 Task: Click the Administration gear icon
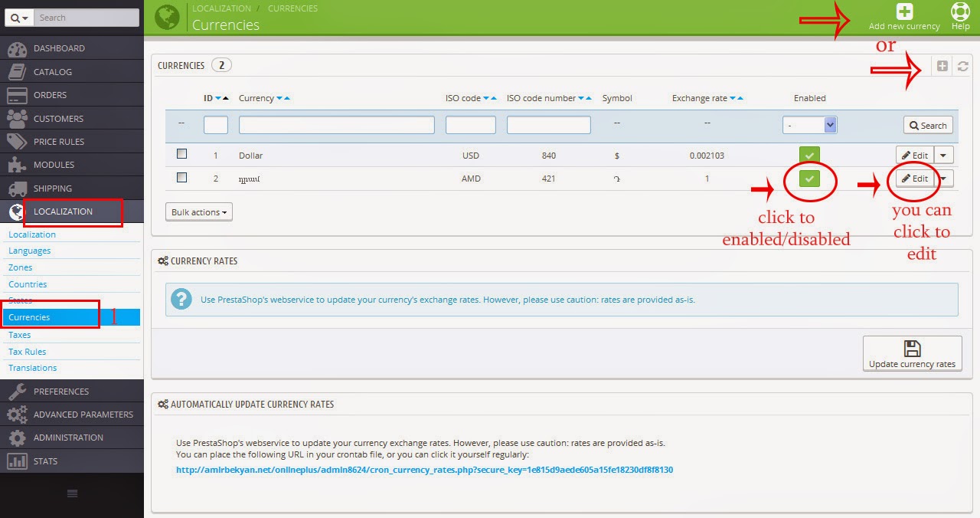17,438
